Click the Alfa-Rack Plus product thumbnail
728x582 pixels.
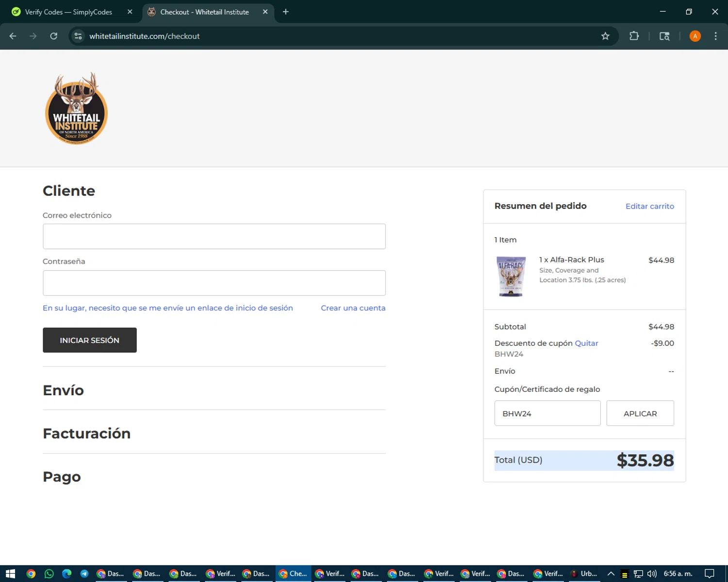[x=511, y=276]
